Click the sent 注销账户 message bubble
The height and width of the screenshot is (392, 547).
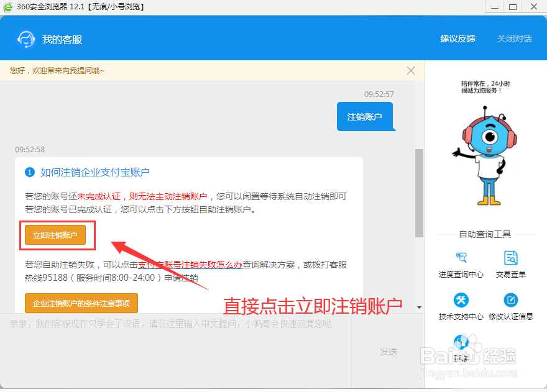365,117
